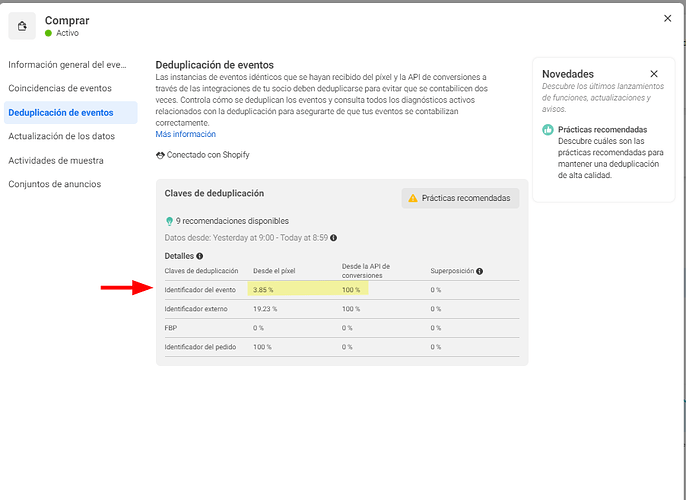Image resolution: width=686 pixels, height=500 pixels.
Task: Click the lightbulb recommendations icon
Action: pos(169,221)
